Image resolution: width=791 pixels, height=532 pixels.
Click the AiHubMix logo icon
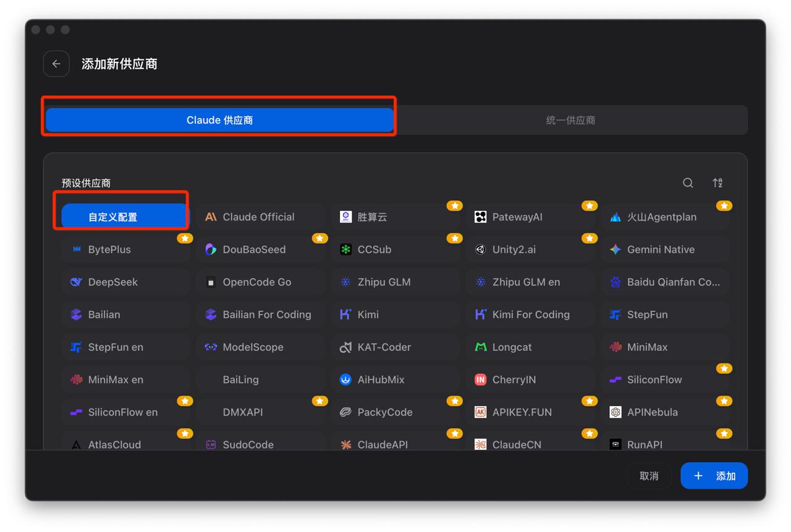(x=345, y=379)
